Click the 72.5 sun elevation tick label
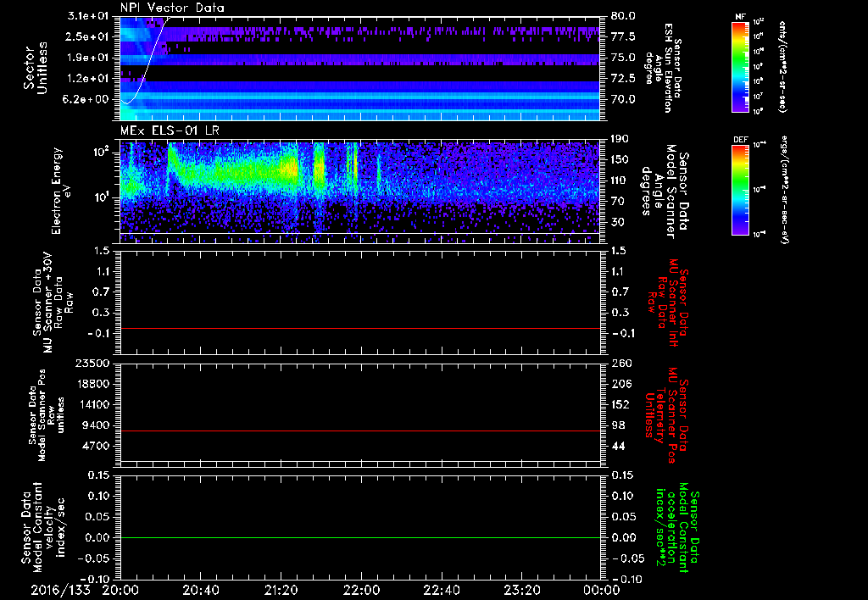 [x=623, y=79]
